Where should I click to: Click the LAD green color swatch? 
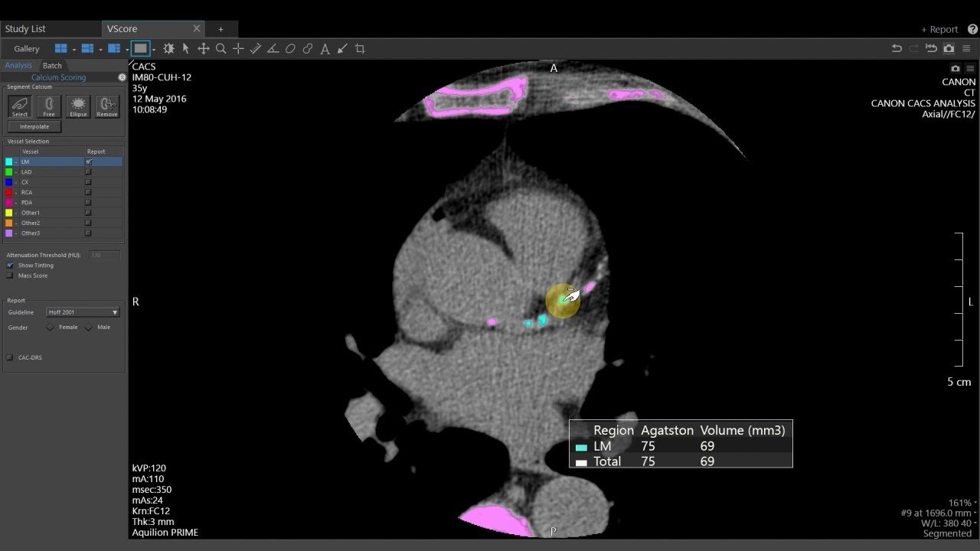[8, 172]
